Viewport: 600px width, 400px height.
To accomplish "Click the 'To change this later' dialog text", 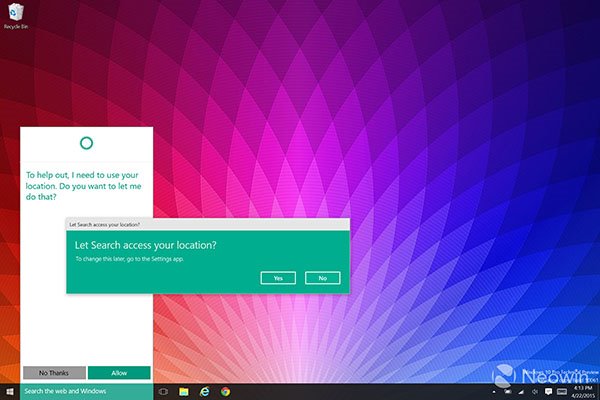I will point(129,259).
